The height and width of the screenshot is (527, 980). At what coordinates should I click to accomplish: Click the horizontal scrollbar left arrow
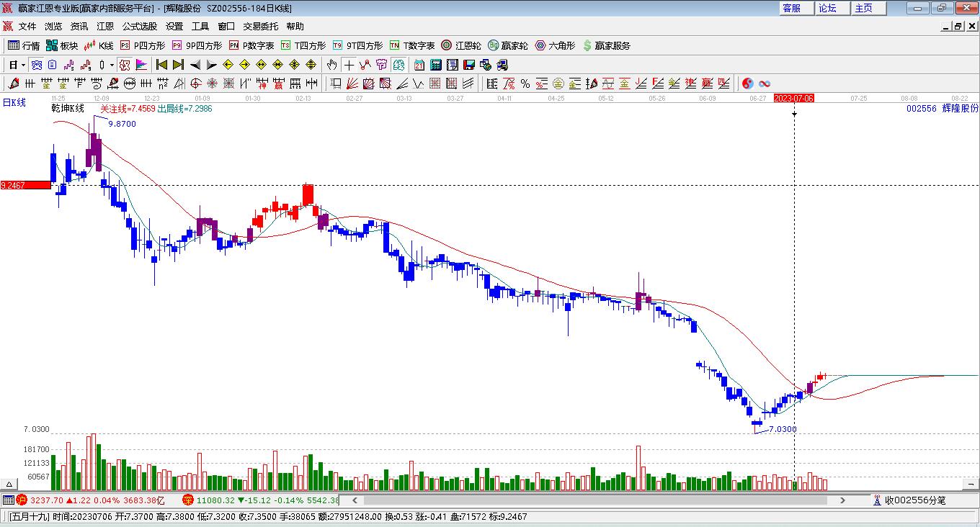point(354,500)
